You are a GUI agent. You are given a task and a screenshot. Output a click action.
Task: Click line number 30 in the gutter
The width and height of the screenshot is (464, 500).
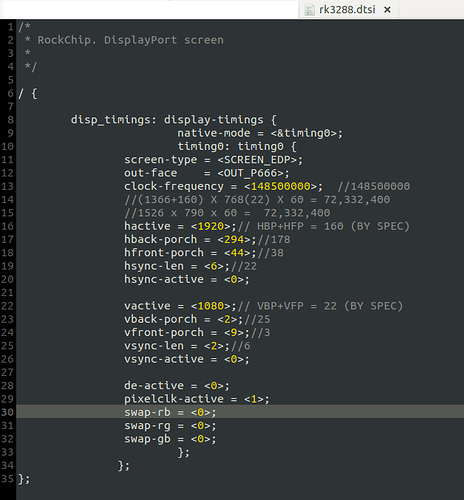click(x=7, y=412)
